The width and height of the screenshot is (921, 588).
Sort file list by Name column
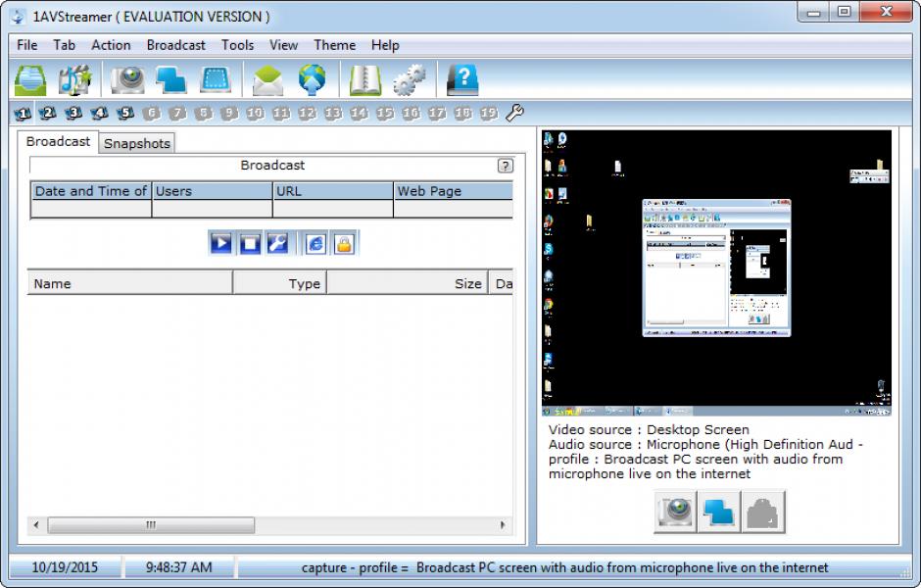point(129,283)
